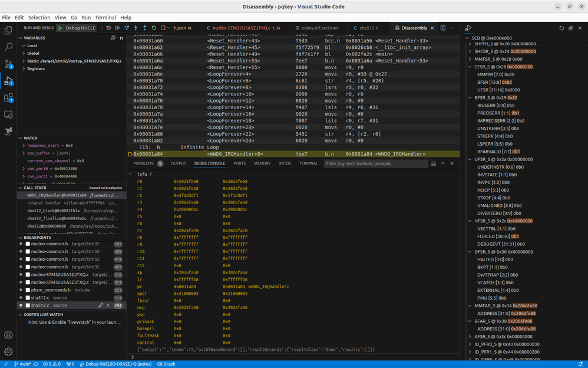Image resolution: width=588 pixels, height=368 pixels.
Task: Click the Step Over debug icon
Action: pos(127,28)
